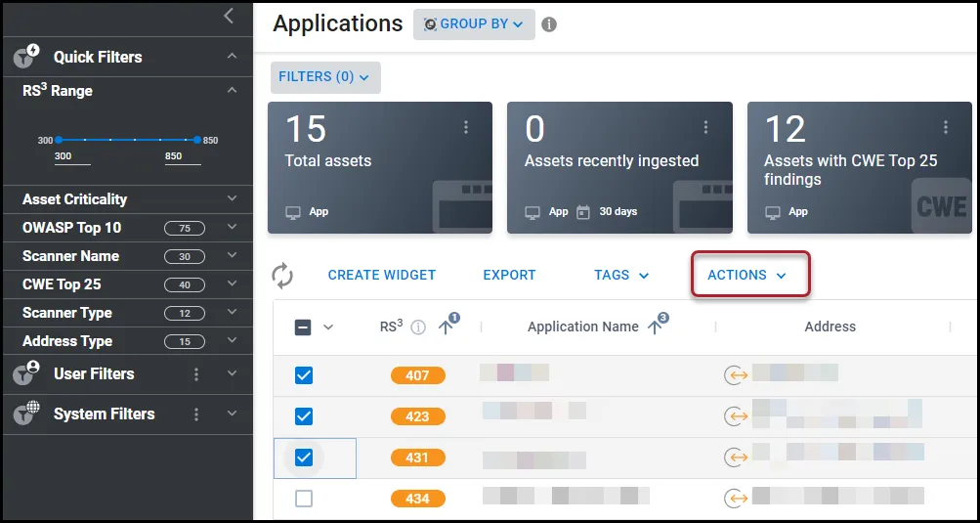Viewport: 980px width, 523px height.
Task: Click monitor App icon on recently ingested card
Action: click(533, 212)
